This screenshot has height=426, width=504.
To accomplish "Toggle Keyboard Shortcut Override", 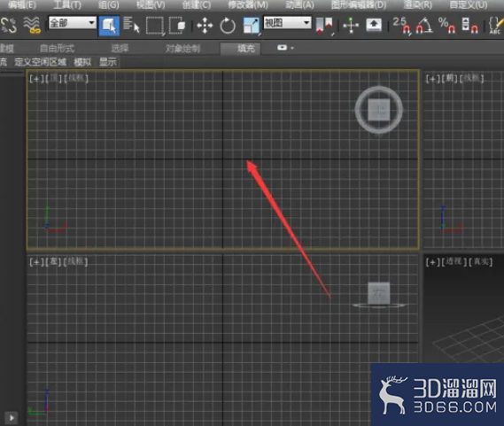I will click(374, 25).
